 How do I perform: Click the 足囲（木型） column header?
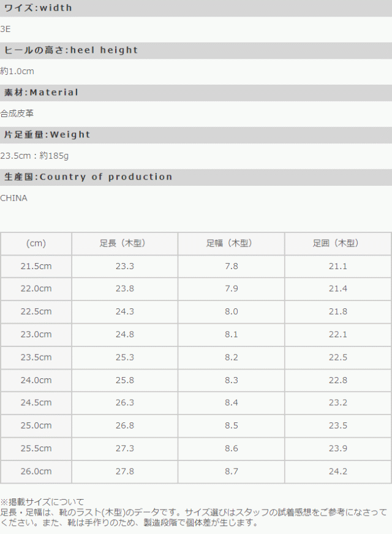[x=337, y=243]
